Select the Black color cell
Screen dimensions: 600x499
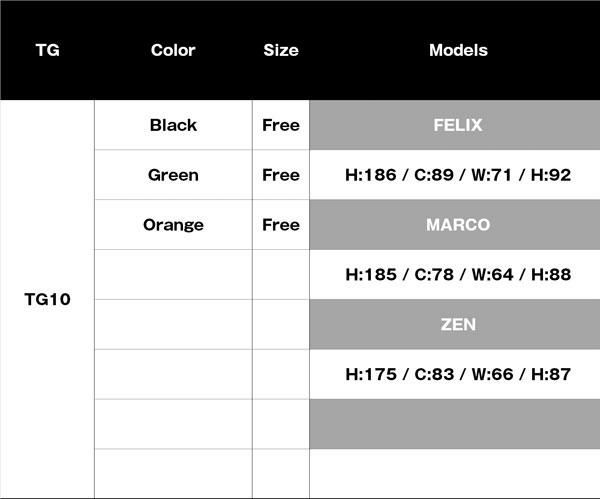pyautogui.click(x=173, y=125)
